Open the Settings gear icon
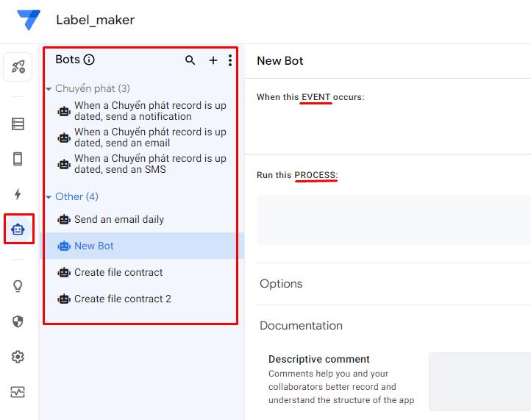Viewport: 531px width, 420px height. 18,357
